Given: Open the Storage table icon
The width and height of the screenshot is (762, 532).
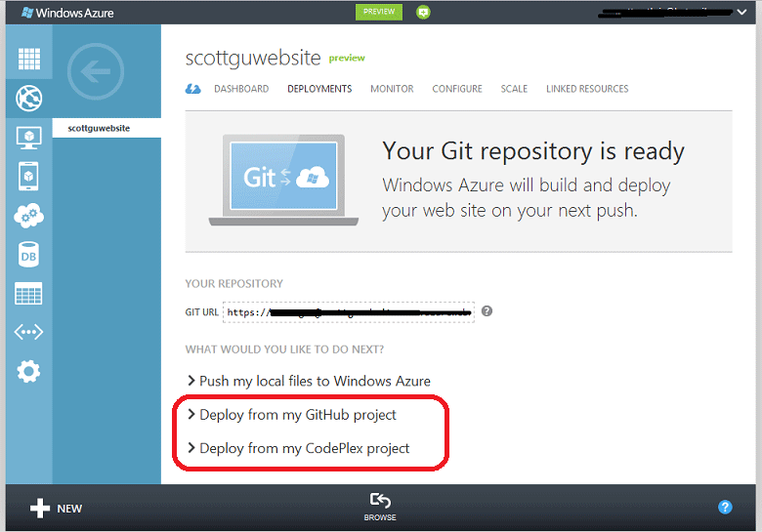Looking at the screenshot, I should [x=28, y=294].
